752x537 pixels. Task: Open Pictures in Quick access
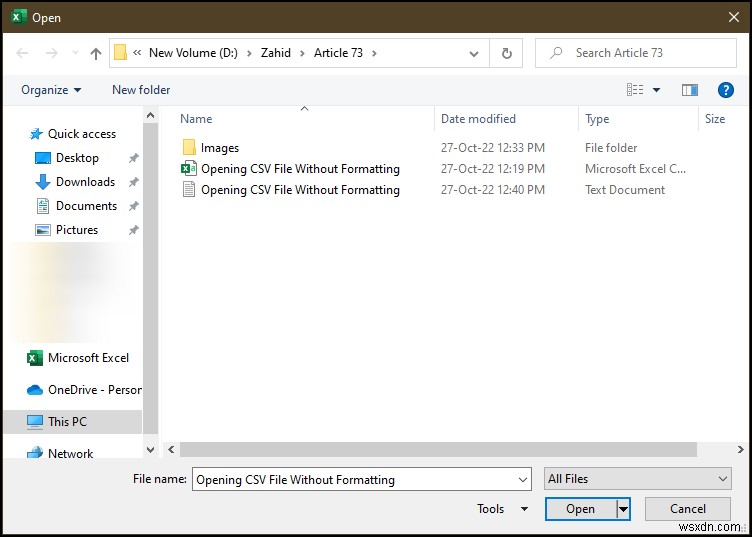click(x=77, y=230)
